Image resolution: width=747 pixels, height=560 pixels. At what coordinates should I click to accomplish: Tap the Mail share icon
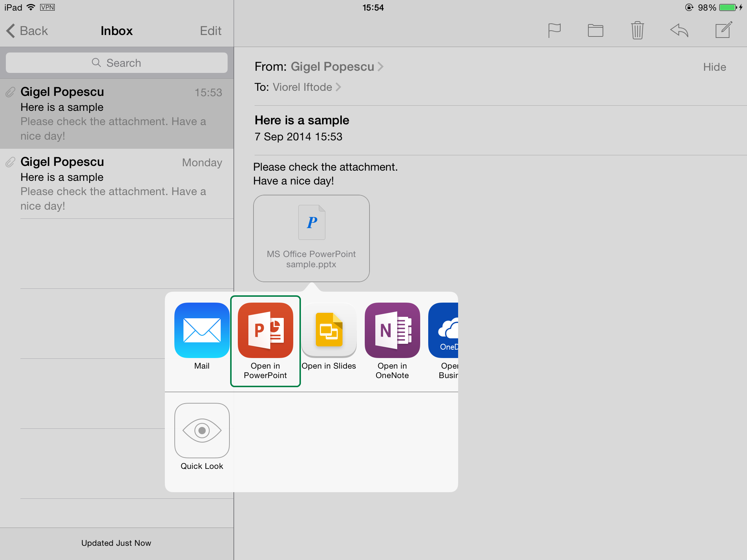click(x=202, y=336)
